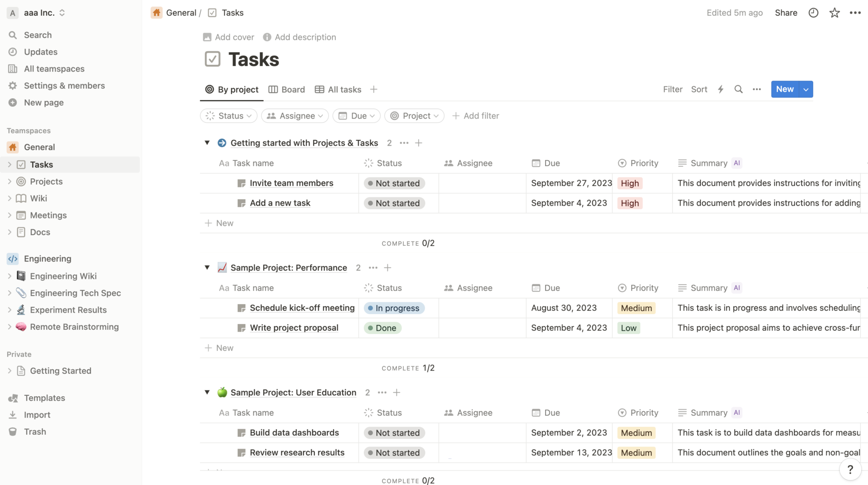Open the New button dropdown arrow
Image resolution: width=868 pixels, height=485 pixels.
[x=806, y=89]
